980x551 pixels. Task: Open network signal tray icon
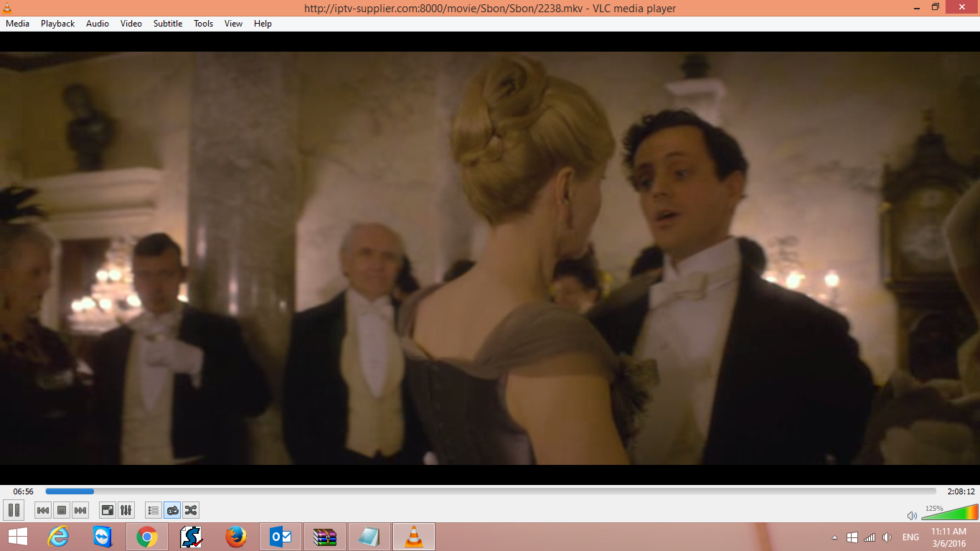click(870, 537)
